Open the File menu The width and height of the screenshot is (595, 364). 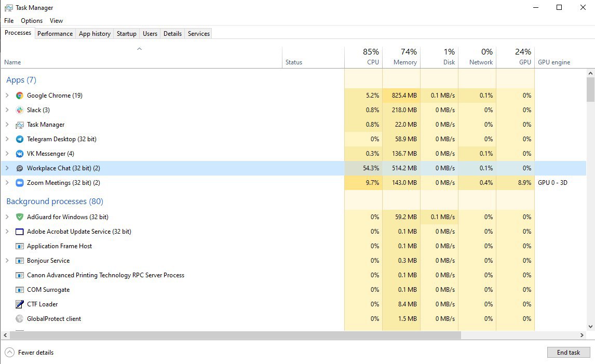coord(9,20)
